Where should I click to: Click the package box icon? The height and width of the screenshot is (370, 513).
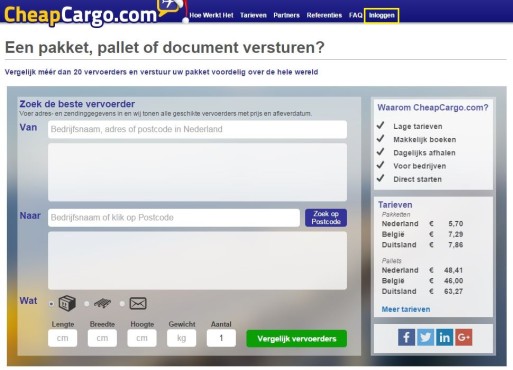(x=67, y=303)
